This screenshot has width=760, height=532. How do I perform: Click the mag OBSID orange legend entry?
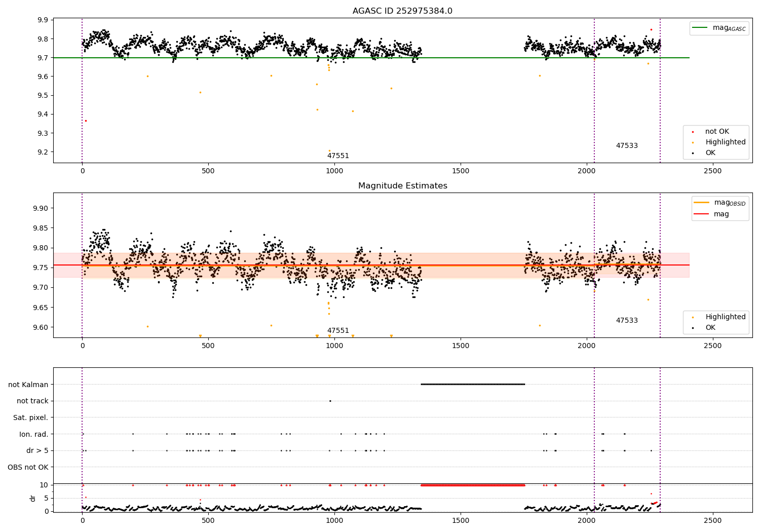click(720, 203)
